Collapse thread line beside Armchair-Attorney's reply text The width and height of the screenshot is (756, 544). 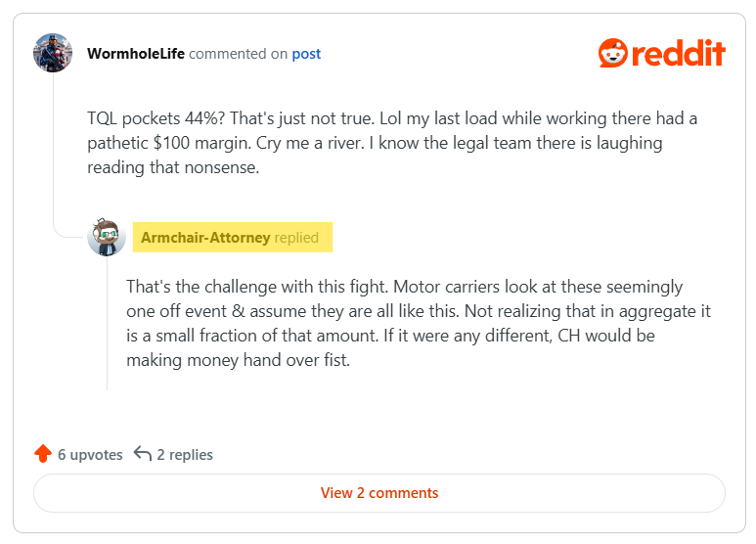tap(107, 323)
